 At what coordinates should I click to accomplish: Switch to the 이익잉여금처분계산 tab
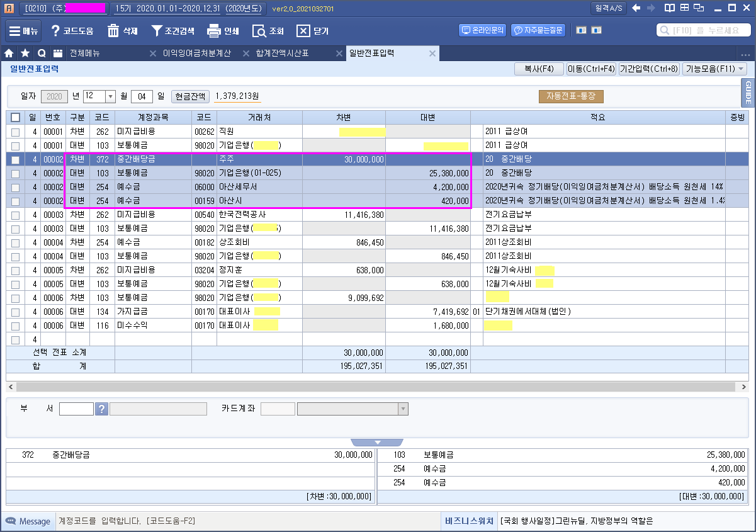pos(196,54)
